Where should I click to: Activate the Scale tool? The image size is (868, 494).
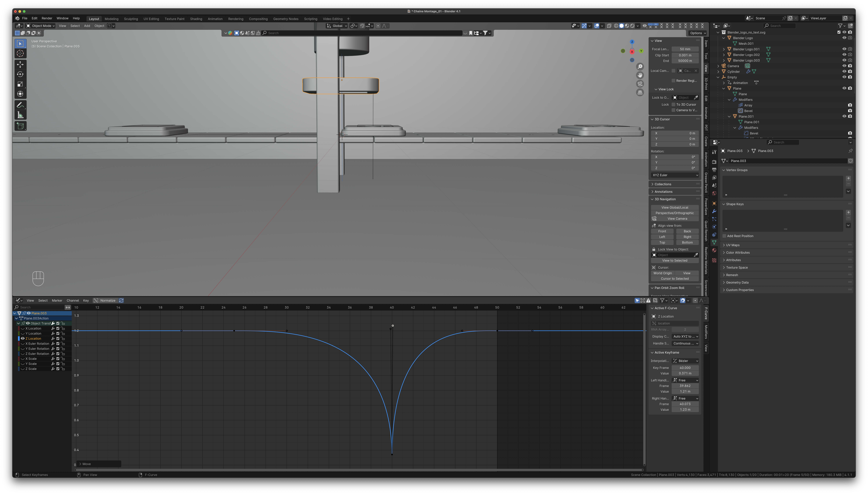pyautogui.click(x=20, y=84)
